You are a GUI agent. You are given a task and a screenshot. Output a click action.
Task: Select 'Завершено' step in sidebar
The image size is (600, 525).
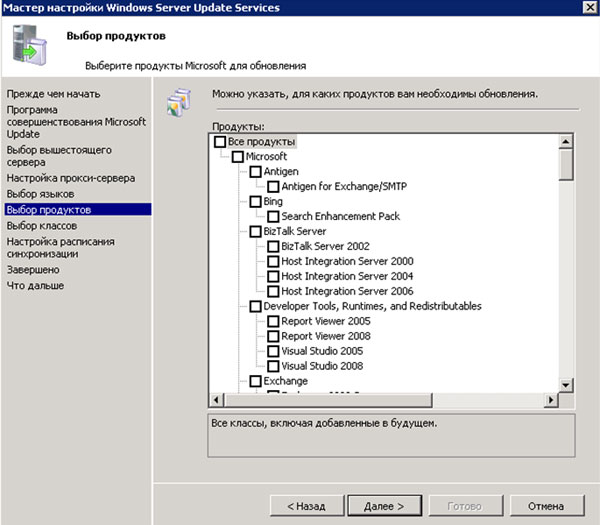33,270
